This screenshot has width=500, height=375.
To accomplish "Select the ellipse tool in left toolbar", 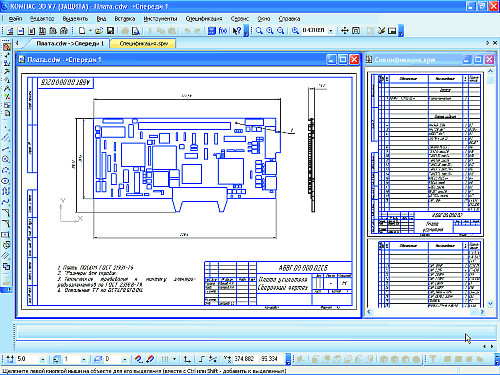I will click(6, 181).
